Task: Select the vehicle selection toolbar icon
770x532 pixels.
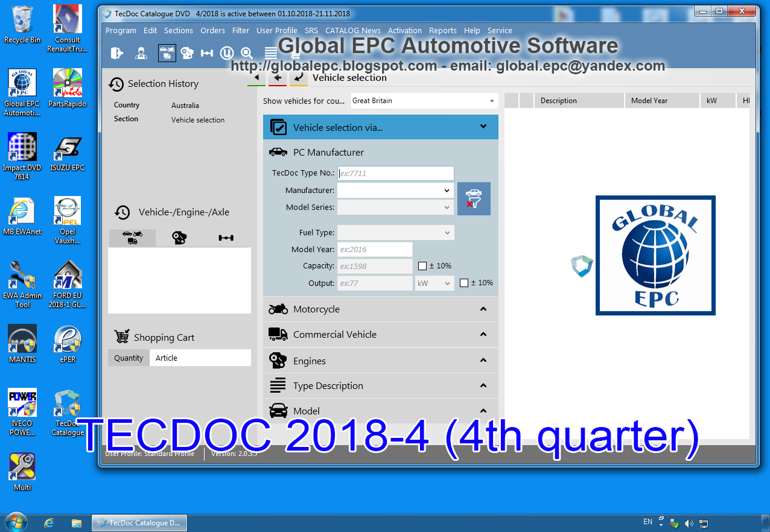Action: click(x=167, y=53)
